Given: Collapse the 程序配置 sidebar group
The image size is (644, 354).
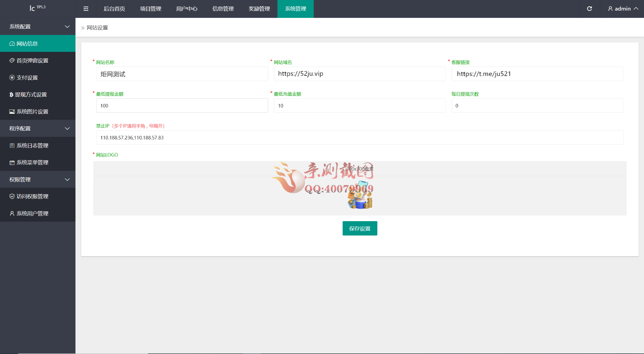Looking at the screenshot, I should 38,129.
